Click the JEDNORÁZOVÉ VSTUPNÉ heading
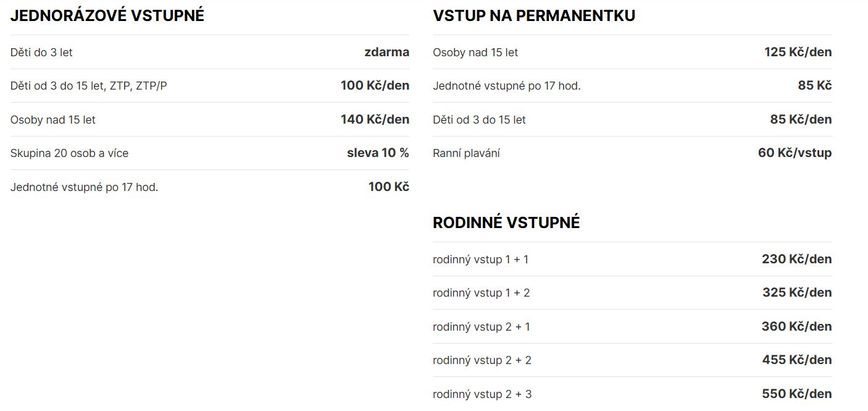This screenshot has height=411, width=868. 107,16
